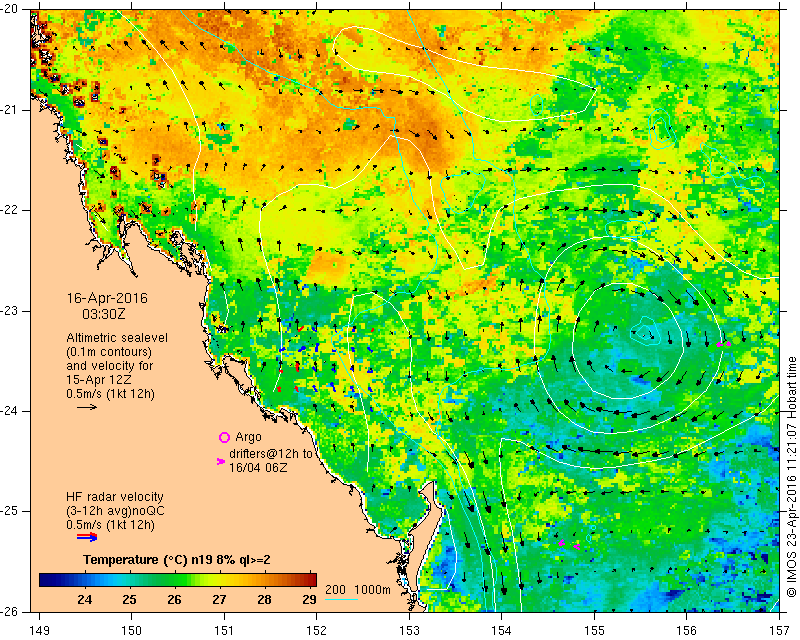Click the 'drifters@12h to' legend text
This screenshot has height=640, width=800.
click(x=271, y=453)
